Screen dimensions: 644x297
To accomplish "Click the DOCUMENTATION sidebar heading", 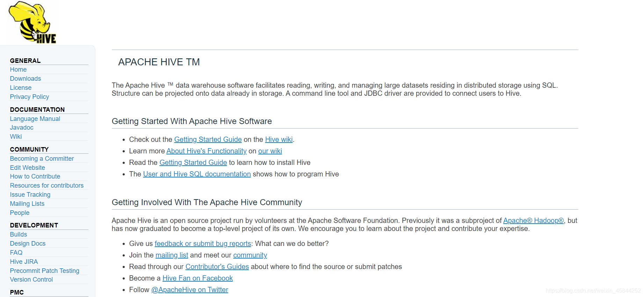I will pyautogui.click(x=37, y=110).
